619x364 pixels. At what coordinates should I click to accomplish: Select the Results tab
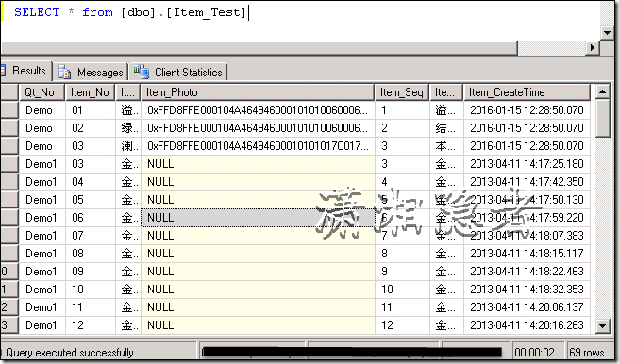(x=26, y=71)
